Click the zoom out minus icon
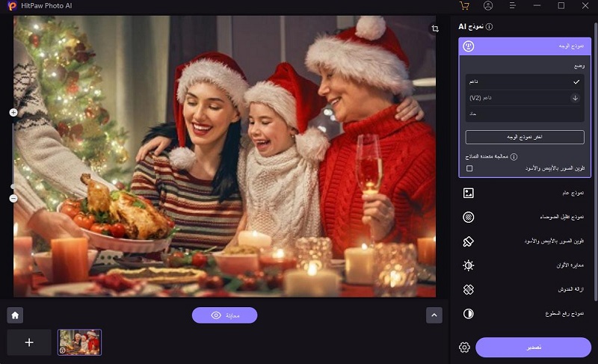598x364 pixels. 13,198
